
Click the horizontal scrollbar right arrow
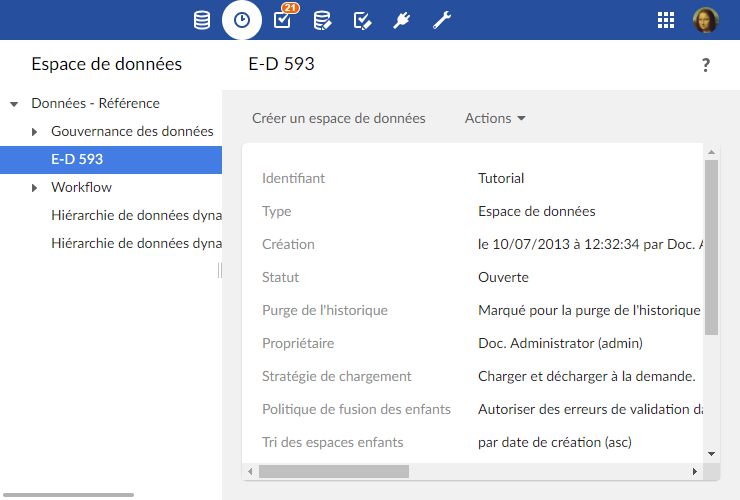[x=694, y=471]
